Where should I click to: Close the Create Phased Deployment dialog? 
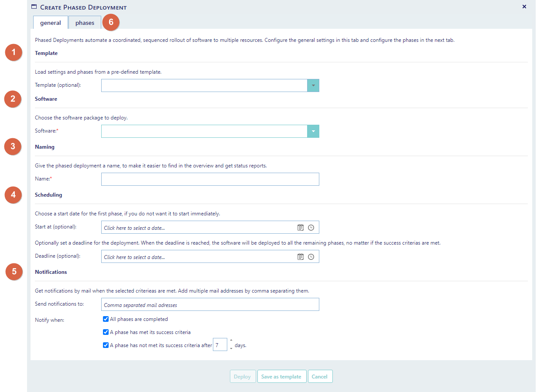coord(524,7)
